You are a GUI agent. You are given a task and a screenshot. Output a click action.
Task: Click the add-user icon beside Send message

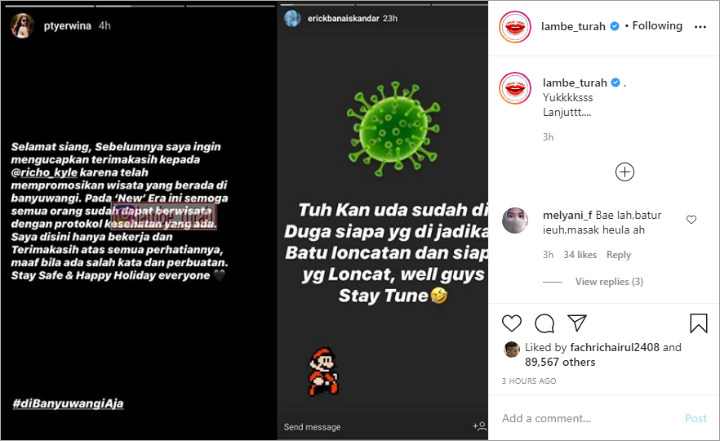pyautogui.click(x=480, y=426)
